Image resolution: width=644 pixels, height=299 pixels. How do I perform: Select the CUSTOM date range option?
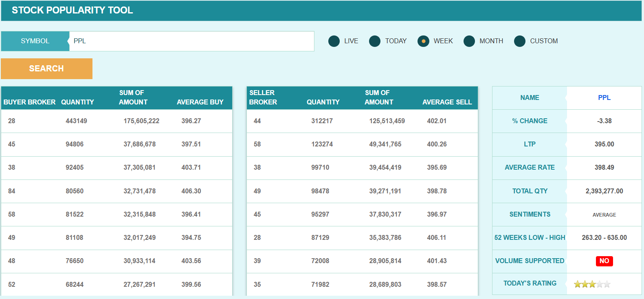point(520,41)
